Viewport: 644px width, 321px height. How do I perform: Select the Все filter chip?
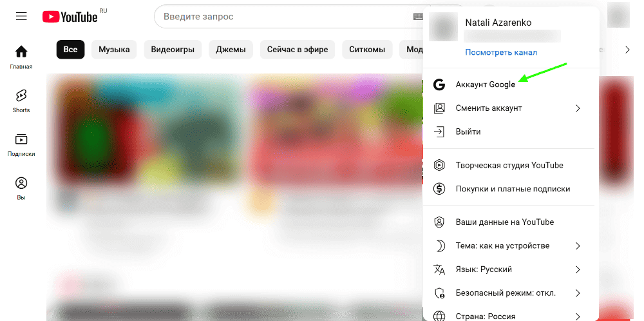70,50
